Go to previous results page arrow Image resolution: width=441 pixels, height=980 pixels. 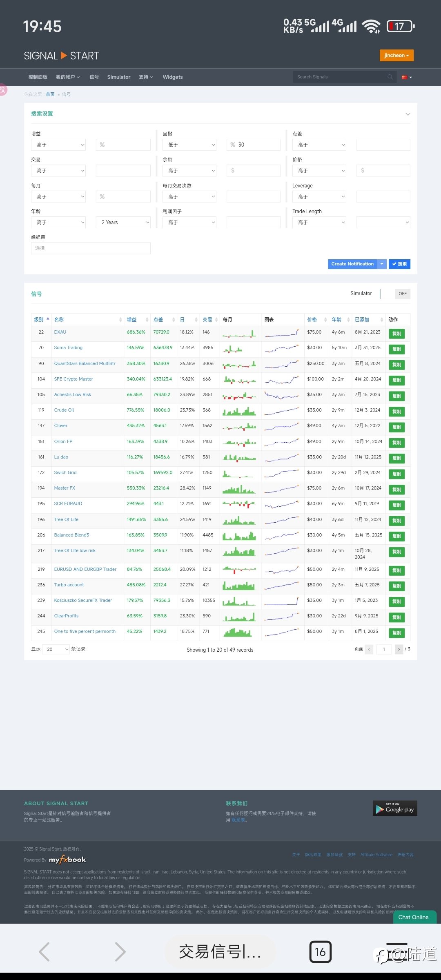tap(369, 649)
